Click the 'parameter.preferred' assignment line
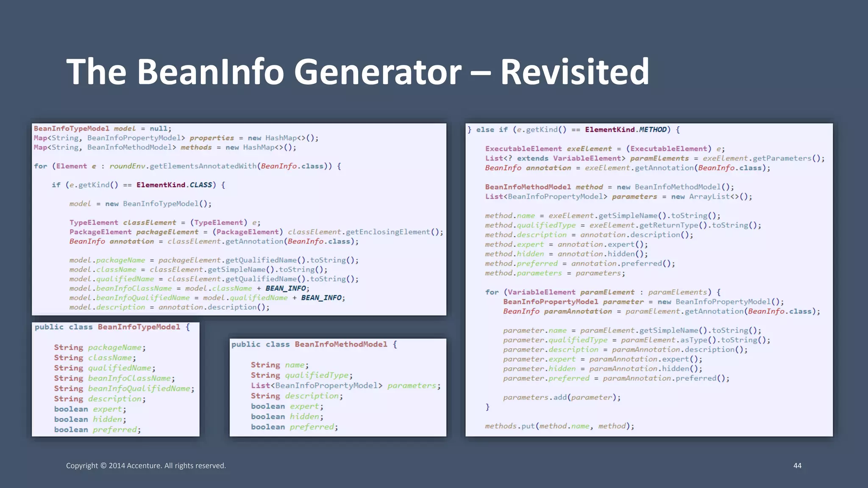 click(x=617, y=378)
